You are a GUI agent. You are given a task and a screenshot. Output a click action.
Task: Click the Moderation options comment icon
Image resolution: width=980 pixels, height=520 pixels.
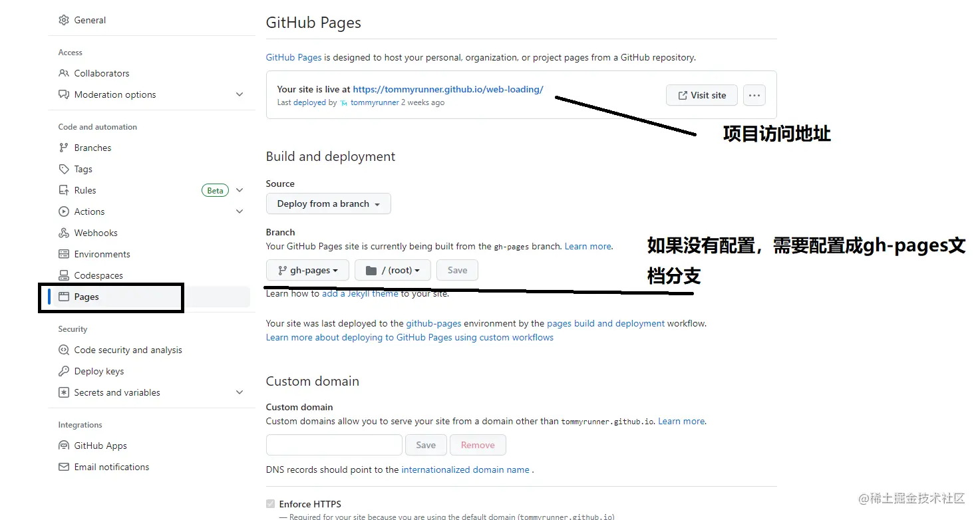tap(64, 94)
